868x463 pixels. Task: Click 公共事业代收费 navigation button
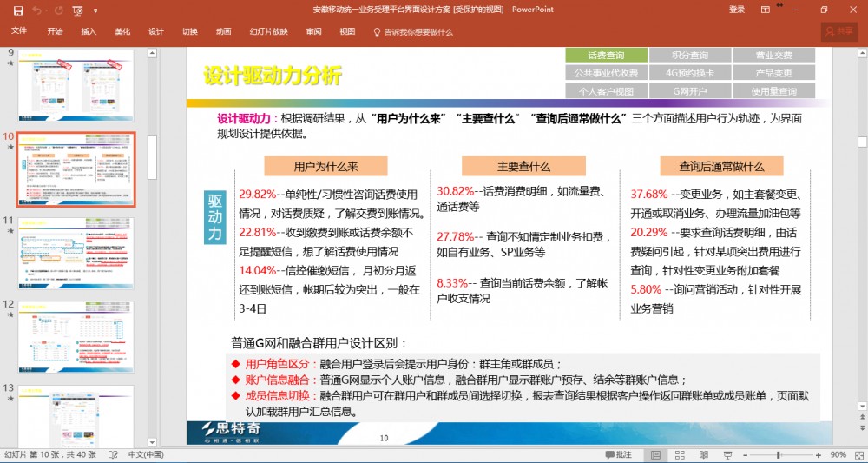606,73
